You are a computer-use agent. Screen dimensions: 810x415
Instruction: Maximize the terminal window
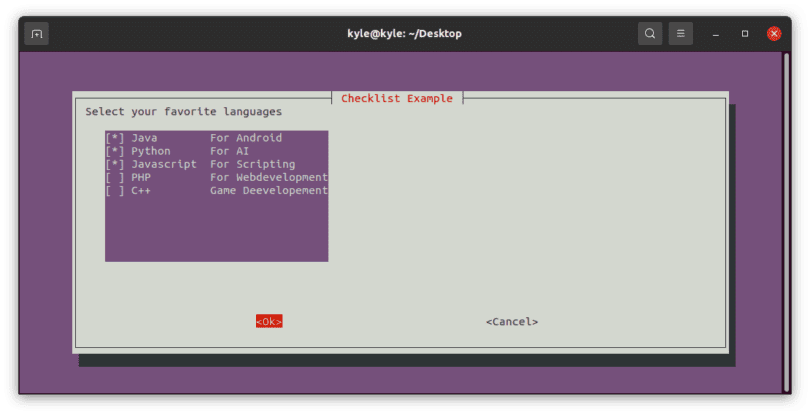coord(745,34)
